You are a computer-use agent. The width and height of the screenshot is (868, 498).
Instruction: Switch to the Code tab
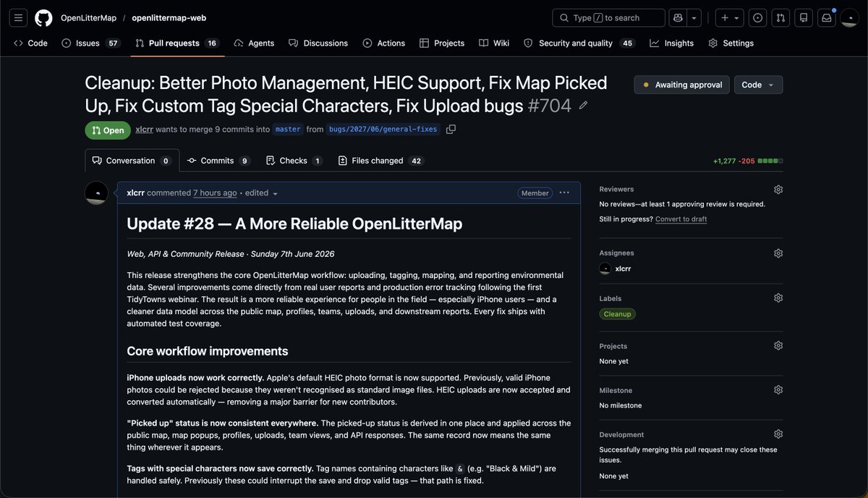tap(30, 43)
